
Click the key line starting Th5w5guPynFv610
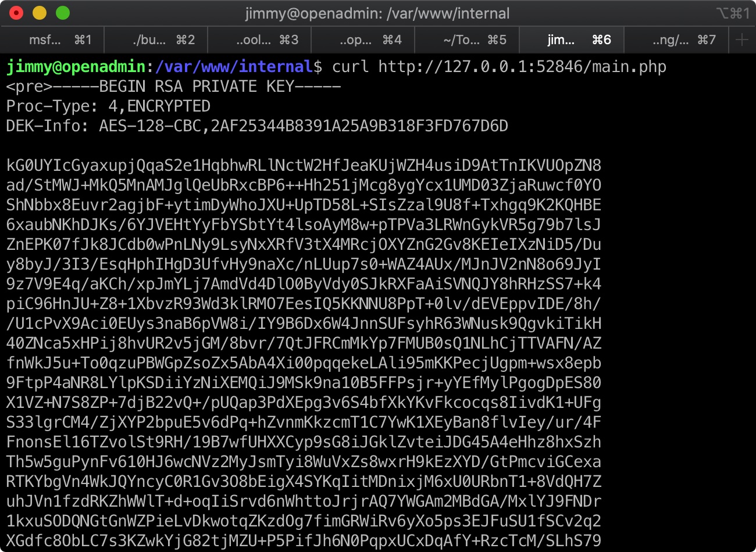[x=304, y=462]
